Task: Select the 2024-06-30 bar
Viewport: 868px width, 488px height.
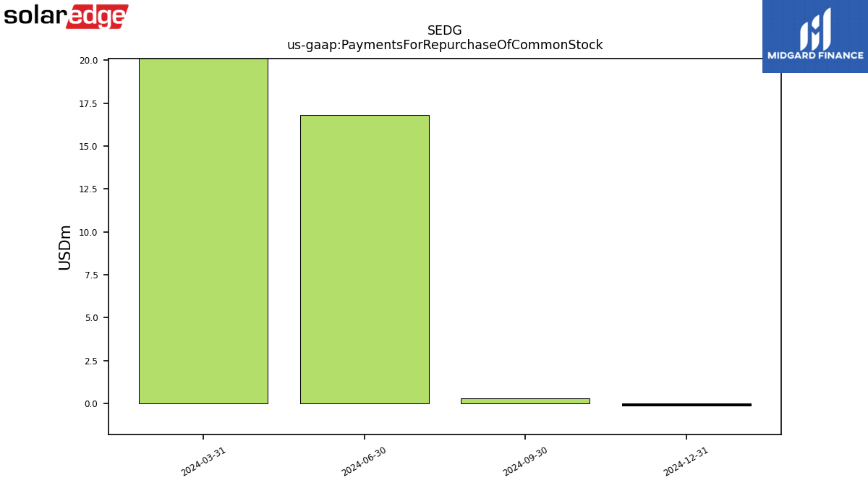Action: tap(365, 260)
